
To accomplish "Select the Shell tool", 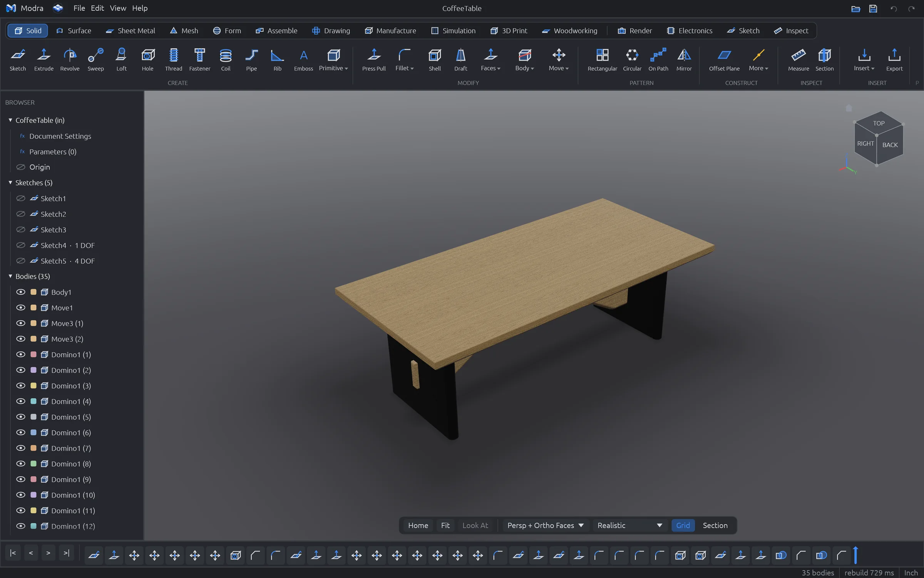I will [435, 60].
